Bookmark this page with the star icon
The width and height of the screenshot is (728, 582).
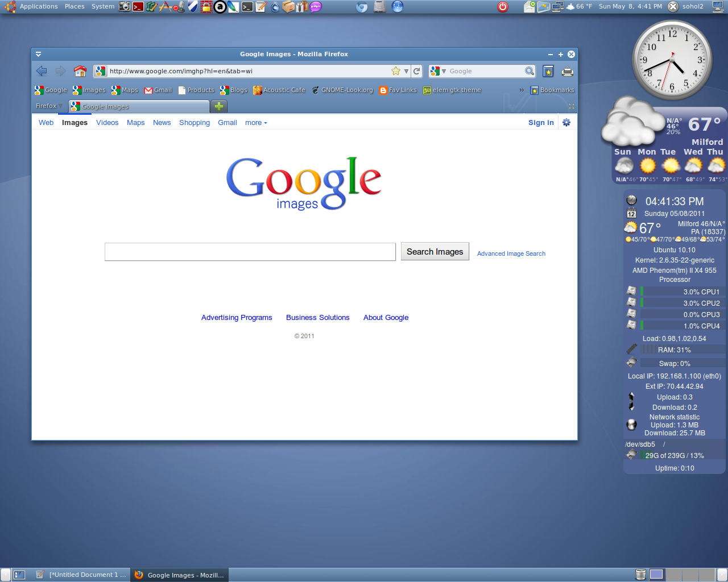tap(396, 71)
